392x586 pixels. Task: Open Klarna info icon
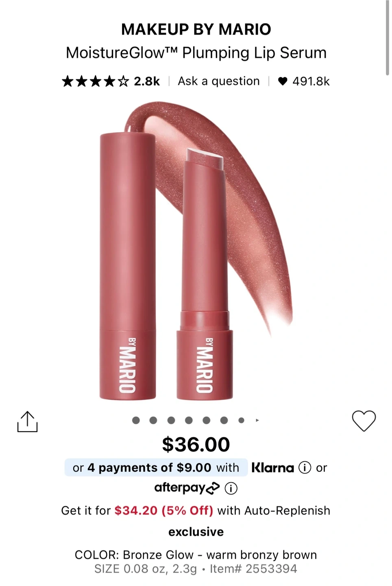pyautogui.click(x=305, y=468)
